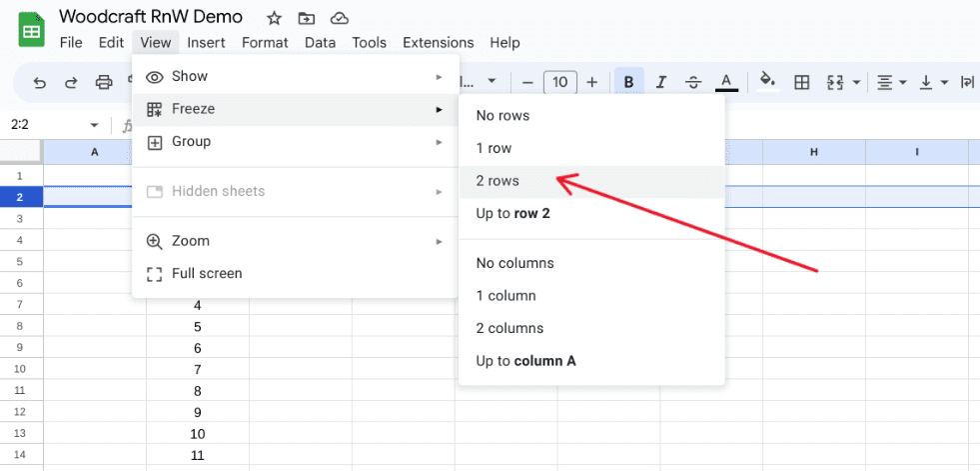Increase font size with plus button

pyautogui.click(x=592, y=82)
